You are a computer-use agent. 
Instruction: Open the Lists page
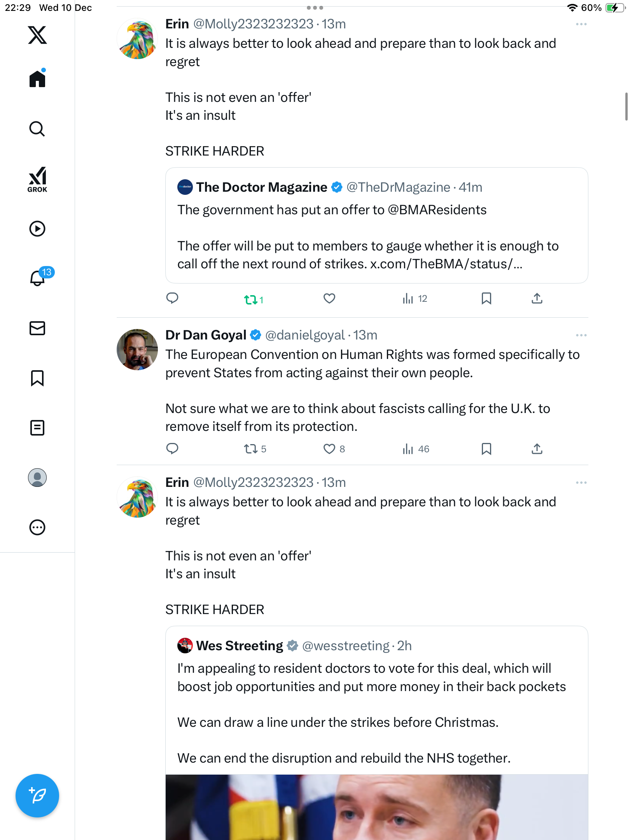pos(37,428)
